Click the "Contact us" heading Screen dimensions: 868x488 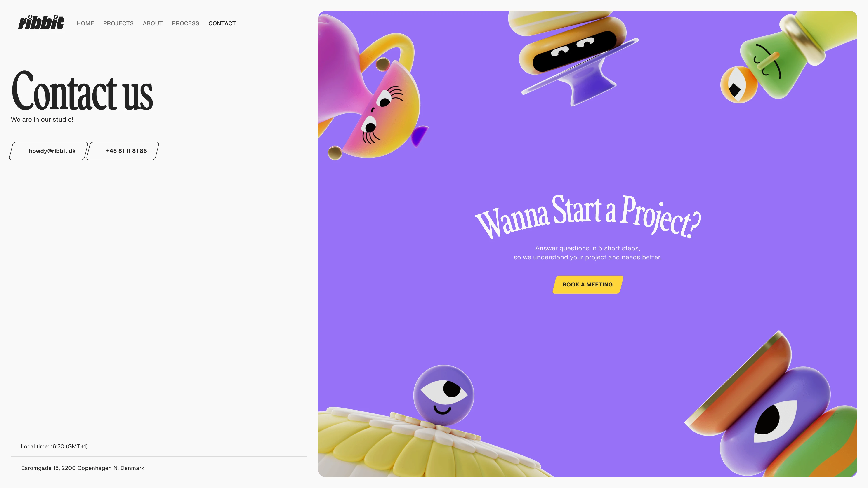[x=82, y=91]
